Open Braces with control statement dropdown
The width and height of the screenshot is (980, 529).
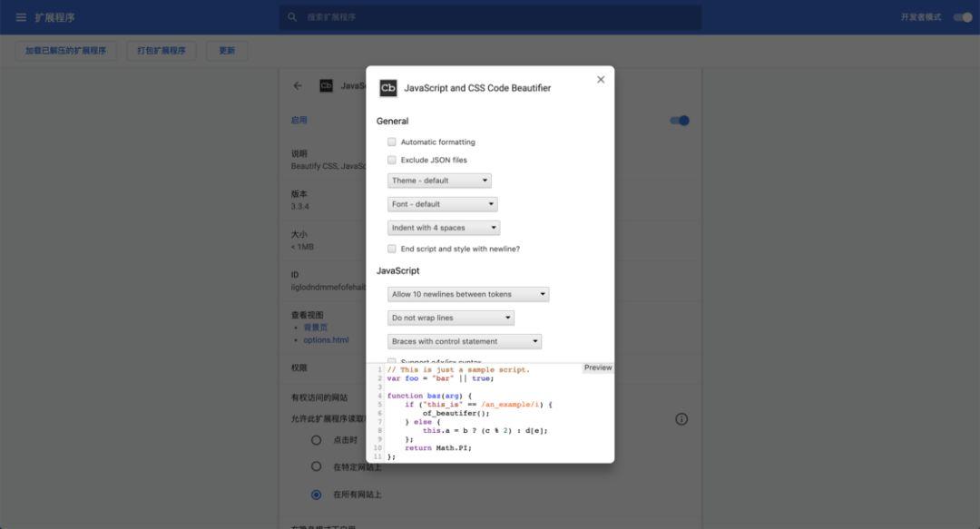pos(465,342)
